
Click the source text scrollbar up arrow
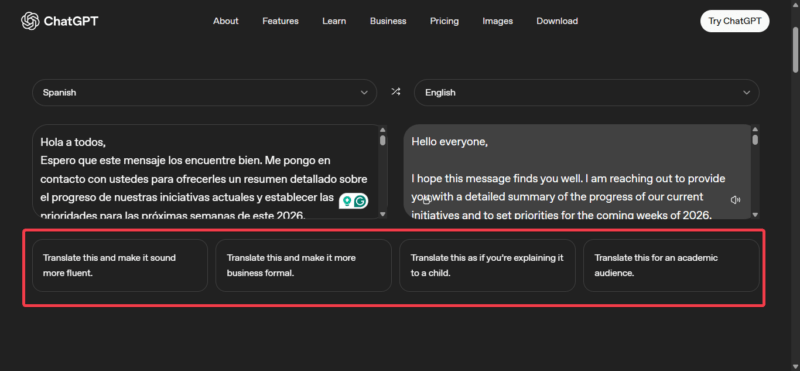pos(383,129)
